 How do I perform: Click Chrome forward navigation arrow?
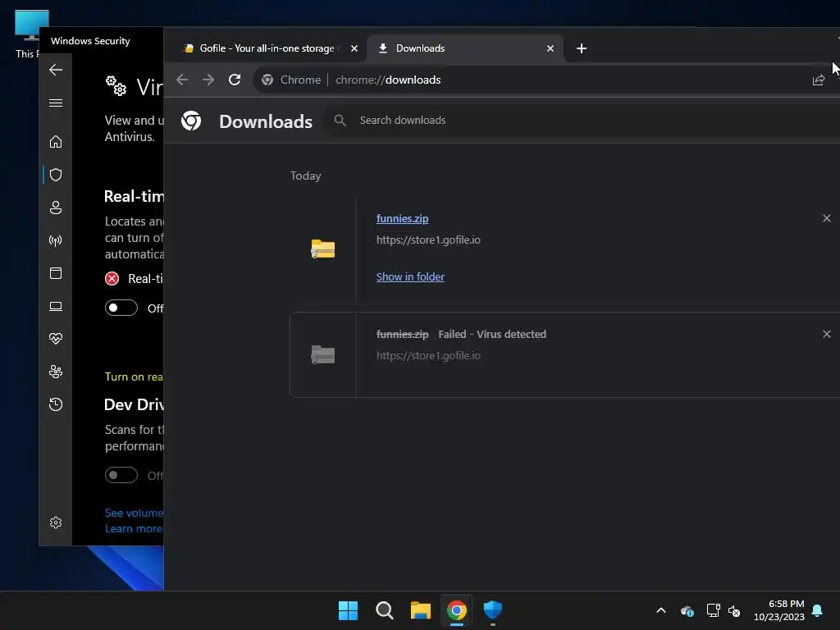click(208, 80)
